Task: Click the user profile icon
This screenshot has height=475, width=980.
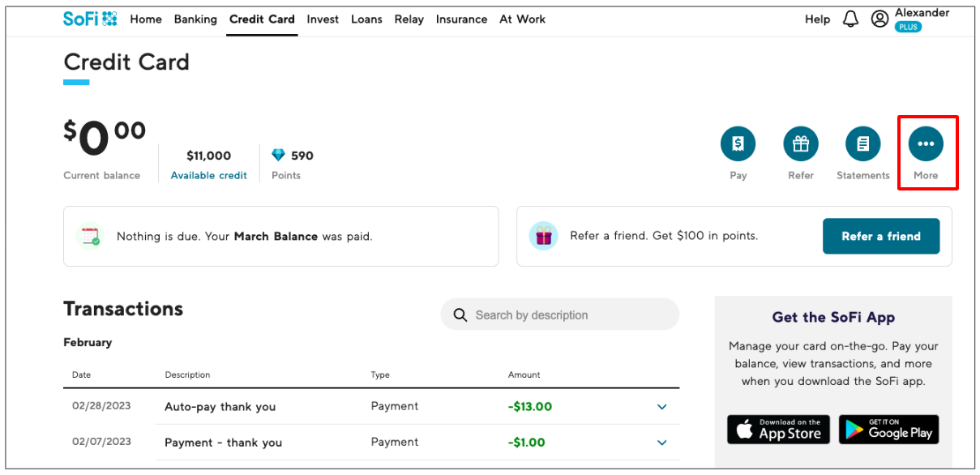Action: pyautogui.click(x=879, y=19)
